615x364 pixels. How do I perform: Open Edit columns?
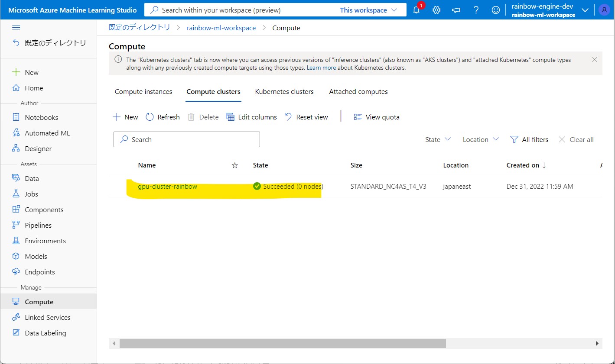[x=252, y=117]
